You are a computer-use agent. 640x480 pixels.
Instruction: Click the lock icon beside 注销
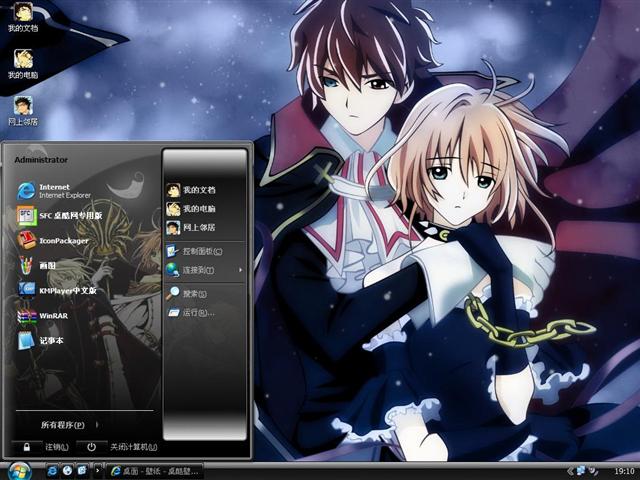pos(27,447)
